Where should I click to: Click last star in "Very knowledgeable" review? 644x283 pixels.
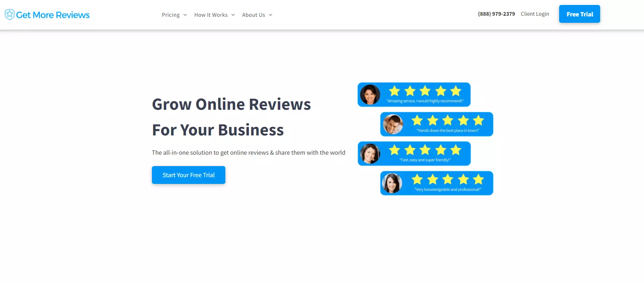click(479, 179)
